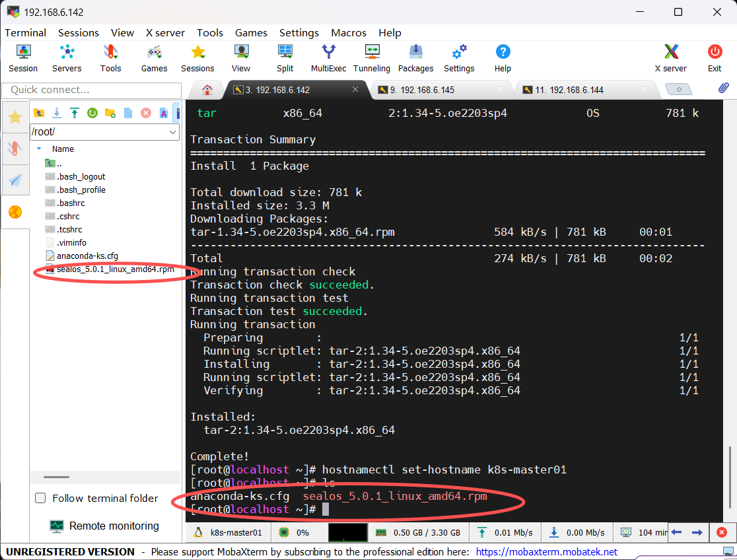This screenshot has width=737, height=560.
Task: Open the Servers toolbar icon
Action: (x=67, y=58)
